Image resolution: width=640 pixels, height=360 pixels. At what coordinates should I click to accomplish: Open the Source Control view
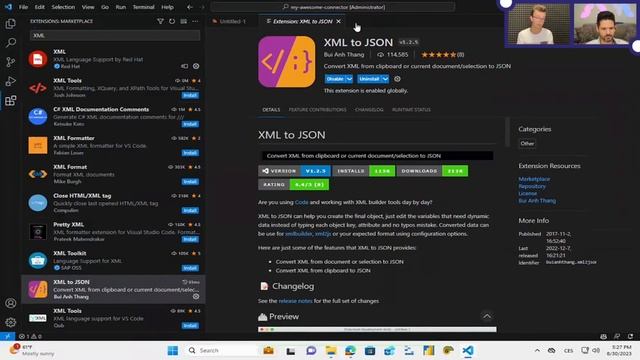pos(11,62)
